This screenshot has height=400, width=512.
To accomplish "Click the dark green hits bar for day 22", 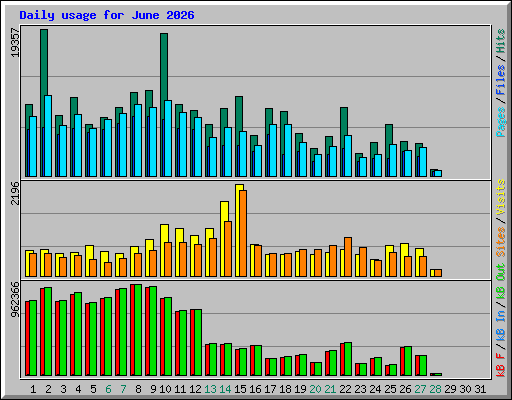I will [x=344, y=121].
